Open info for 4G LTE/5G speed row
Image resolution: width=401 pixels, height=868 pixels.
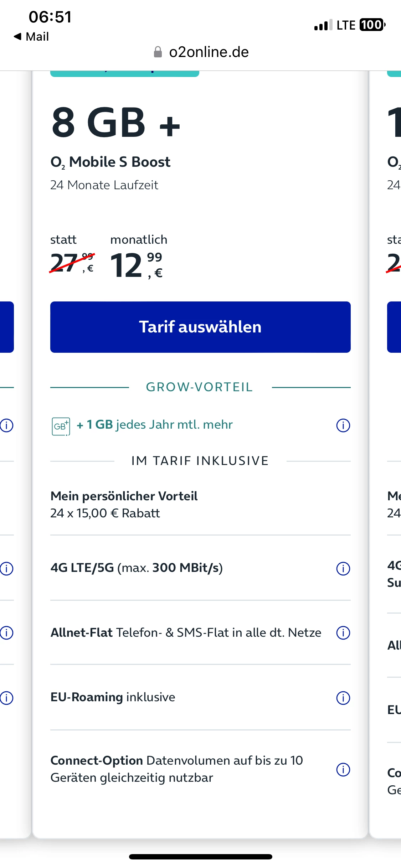pyautogui.click(x=343, y=568)
